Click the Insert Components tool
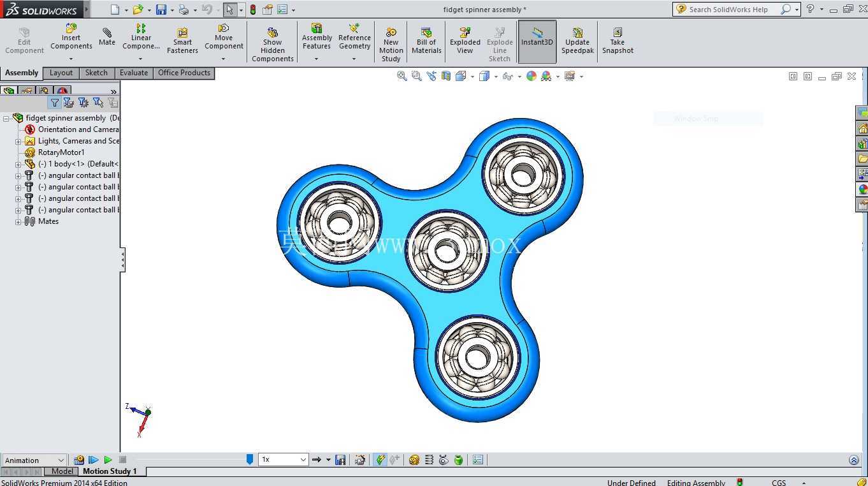The width and height of the screenshot is (868, 486). pyautogui.click(x=71, y=37)
